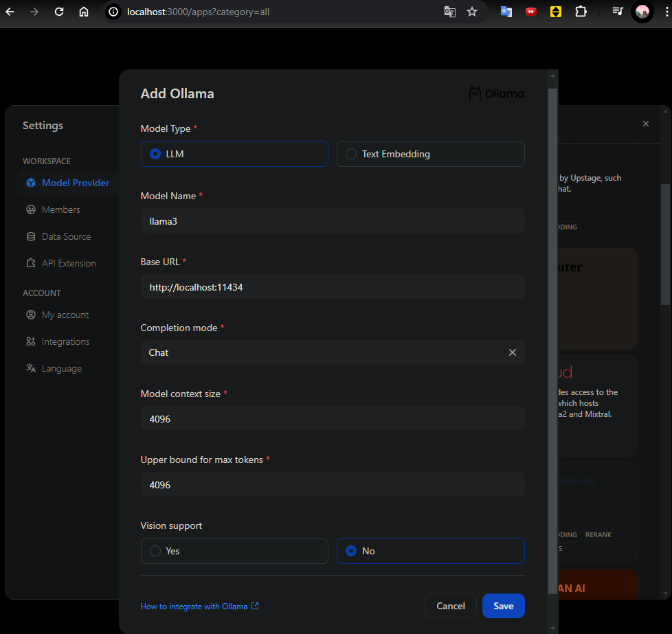Click the Base URL input field
The height and width of the screenshot is (634, 672).
pos(333,287)
